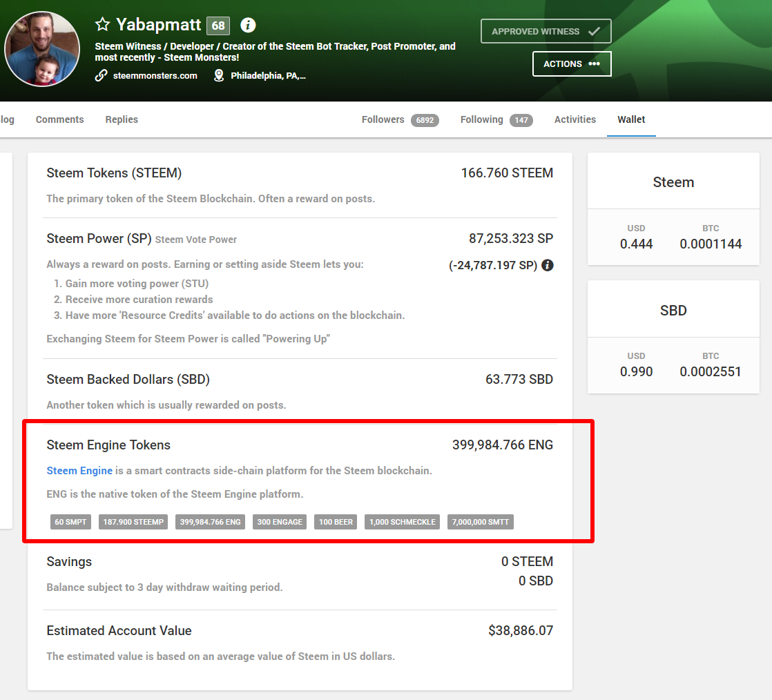Click the 6892 followers count badge

[425, 120]
